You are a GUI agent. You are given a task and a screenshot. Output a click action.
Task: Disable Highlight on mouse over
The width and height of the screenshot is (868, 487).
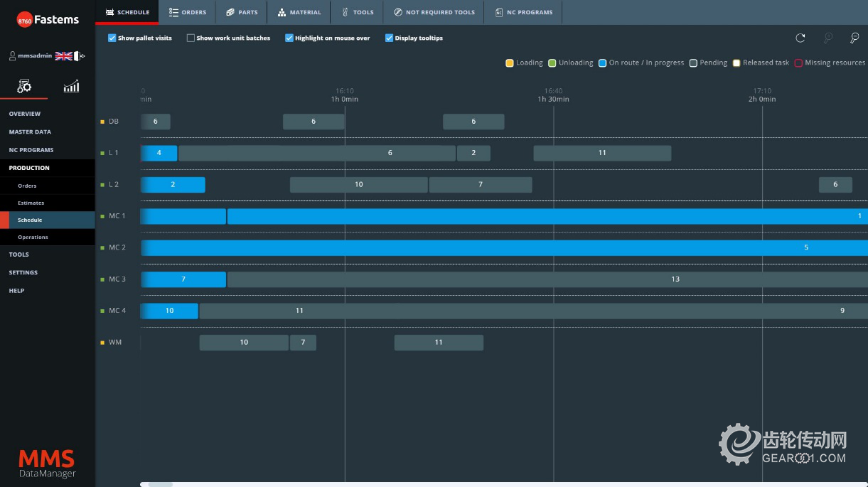pyautogui.click(x=289, y=38)
